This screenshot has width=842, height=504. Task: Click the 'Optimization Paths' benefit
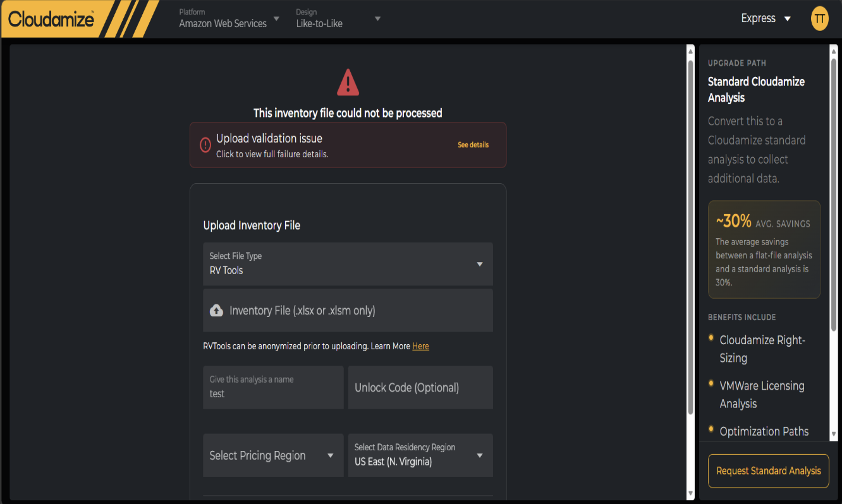coord(764,431)
